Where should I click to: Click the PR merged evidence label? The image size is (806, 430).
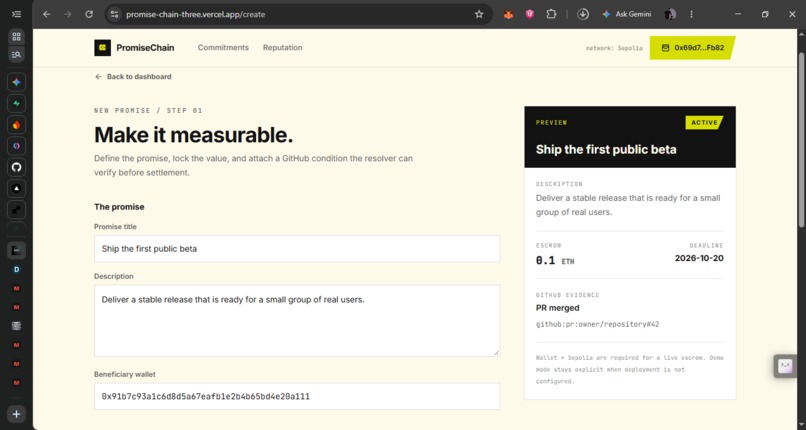coord(558,308)
